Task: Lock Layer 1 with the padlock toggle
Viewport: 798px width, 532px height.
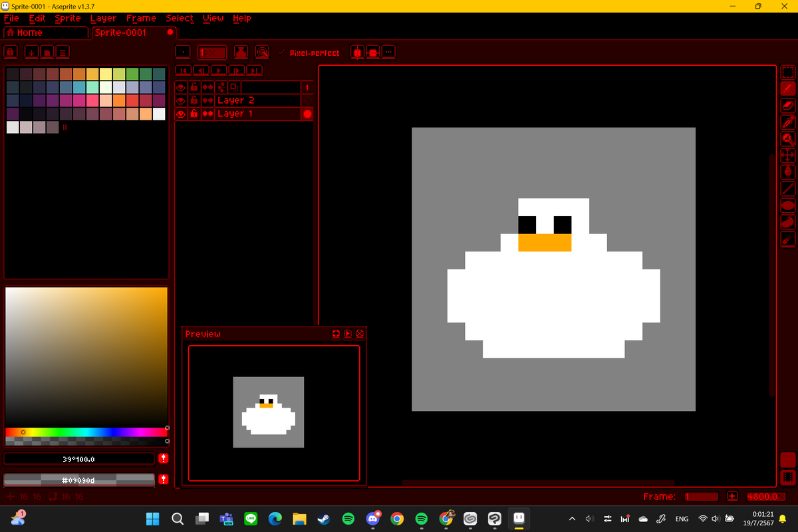Action: point(194,113)
